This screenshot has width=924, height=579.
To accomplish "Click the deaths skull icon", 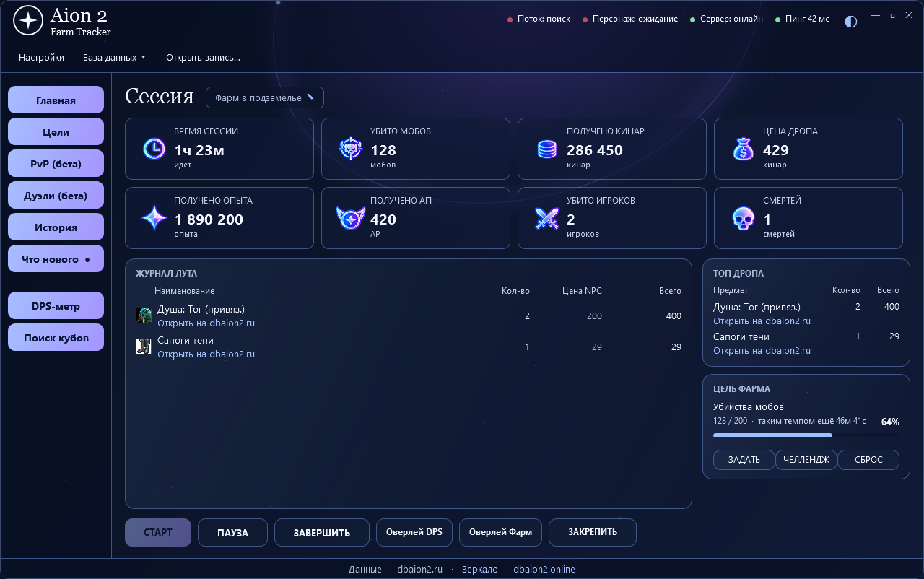I will pos(743,218).
